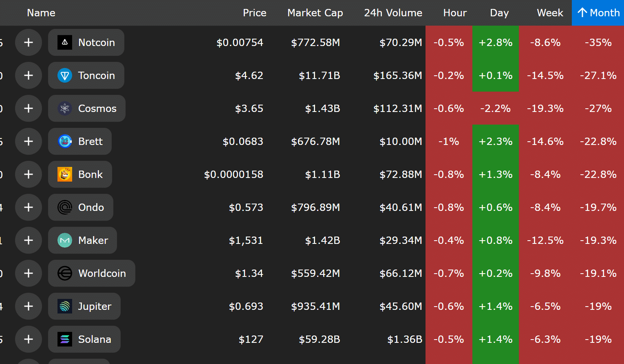Sort the table by 24h Volume
Screen dimensions: 624x364
coord(393,13)
